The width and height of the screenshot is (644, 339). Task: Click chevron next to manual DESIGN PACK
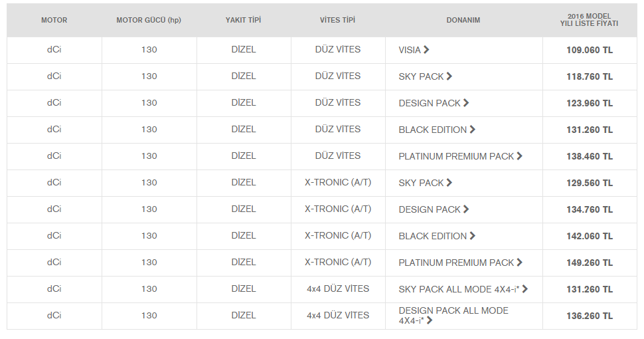[x=466, y=103]
